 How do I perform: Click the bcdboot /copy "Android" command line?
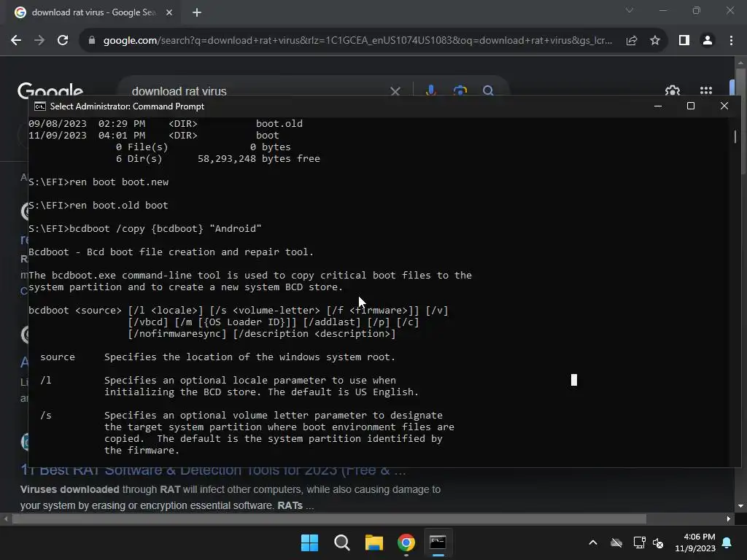[145, 228]
